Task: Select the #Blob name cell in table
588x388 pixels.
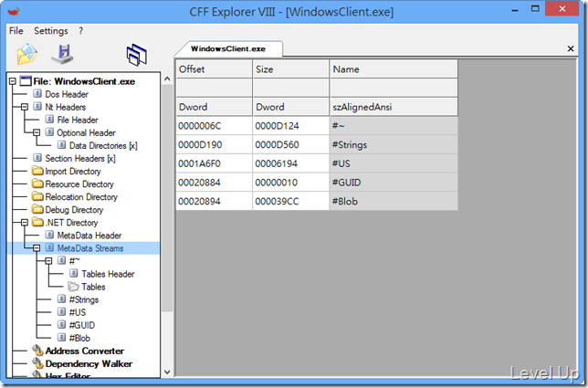Action: click(394, 202)
